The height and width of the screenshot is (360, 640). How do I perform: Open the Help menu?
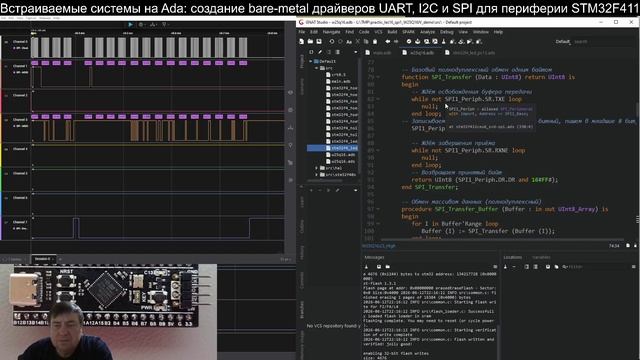pyautogui.click(x=498, y=32)
